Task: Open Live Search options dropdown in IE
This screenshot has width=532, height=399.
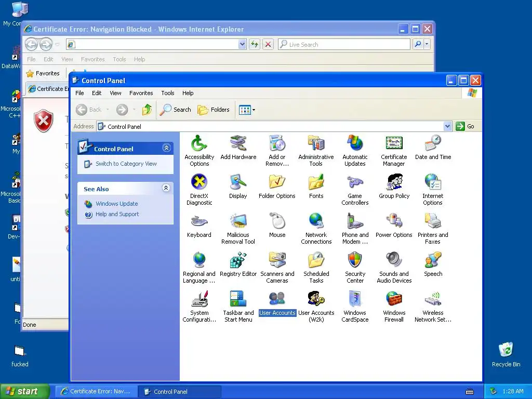Action: click(x=427, y=44)
